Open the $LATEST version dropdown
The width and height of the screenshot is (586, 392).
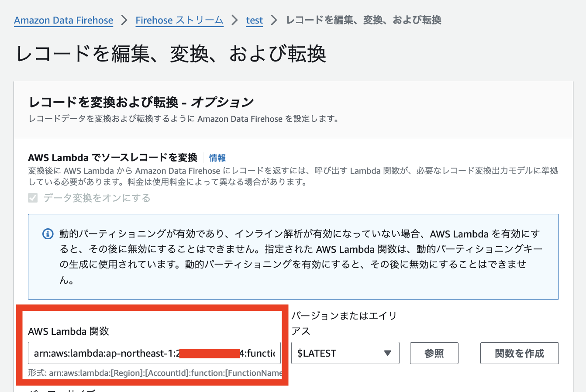(x=345, y=353)
